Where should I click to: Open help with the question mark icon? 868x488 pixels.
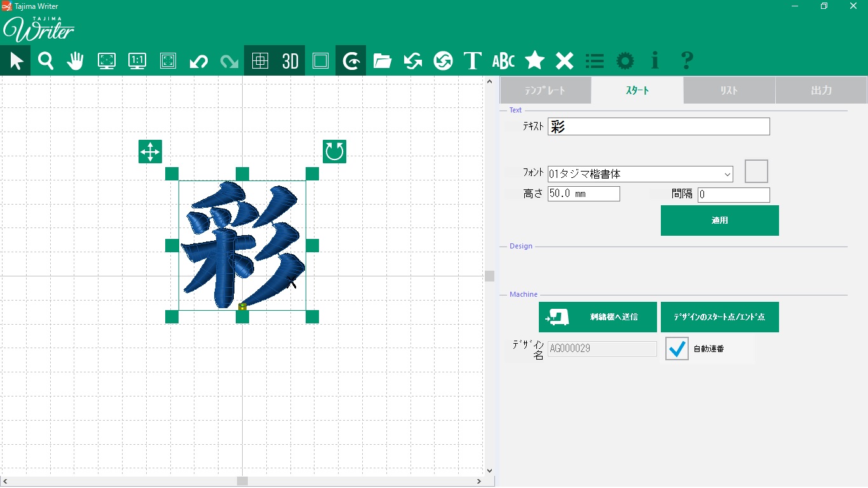(x=686, y=60)
